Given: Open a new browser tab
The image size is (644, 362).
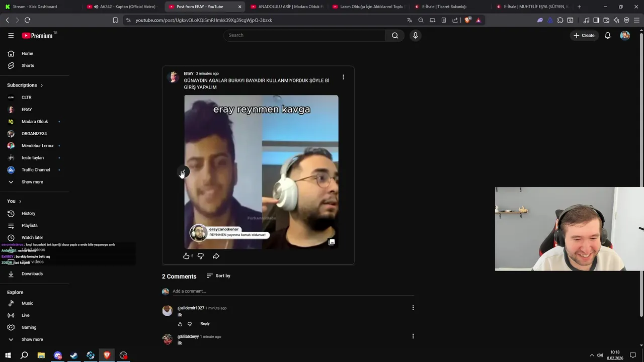Looking at the screenshot, I should coord(579,7).
